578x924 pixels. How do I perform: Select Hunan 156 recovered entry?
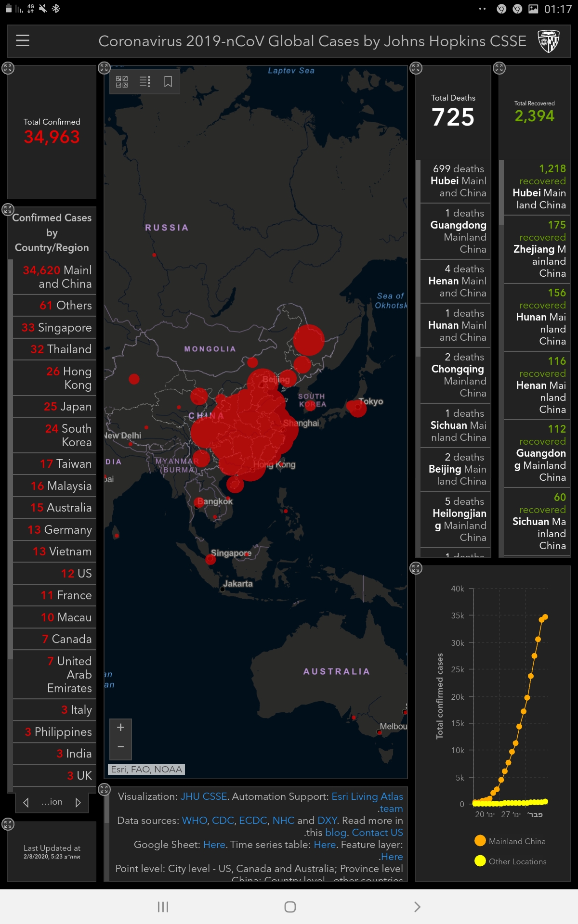537,318
